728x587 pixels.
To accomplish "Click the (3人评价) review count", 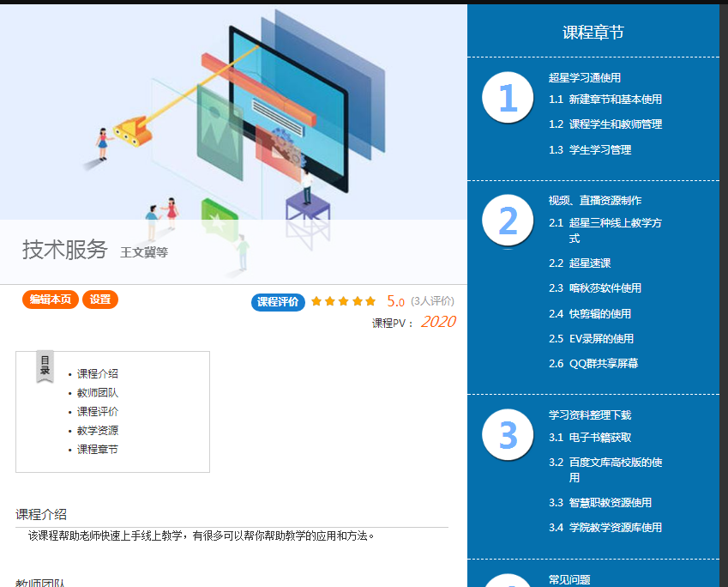I will [x=432, y=301].
